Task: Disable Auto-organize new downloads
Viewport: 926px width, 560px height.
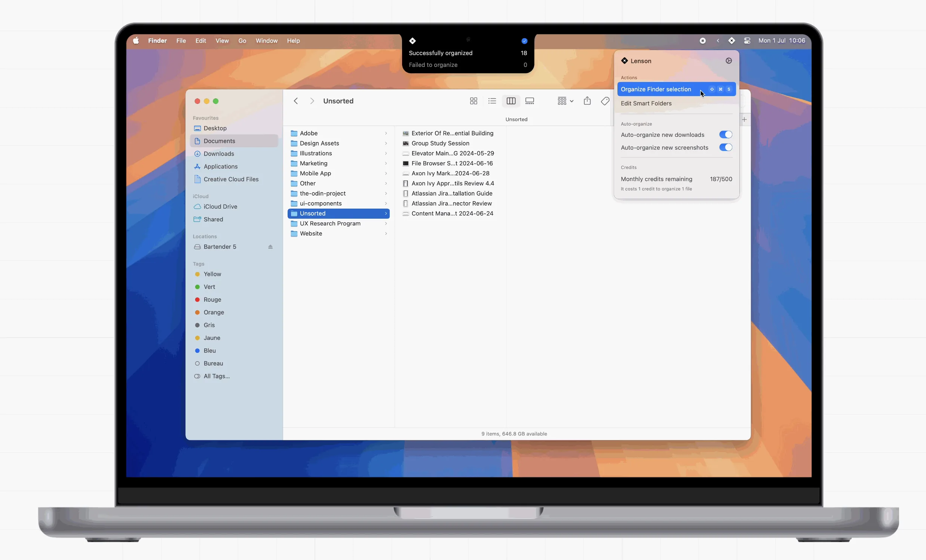Action: pyautogui.click(x=725, y=135)
